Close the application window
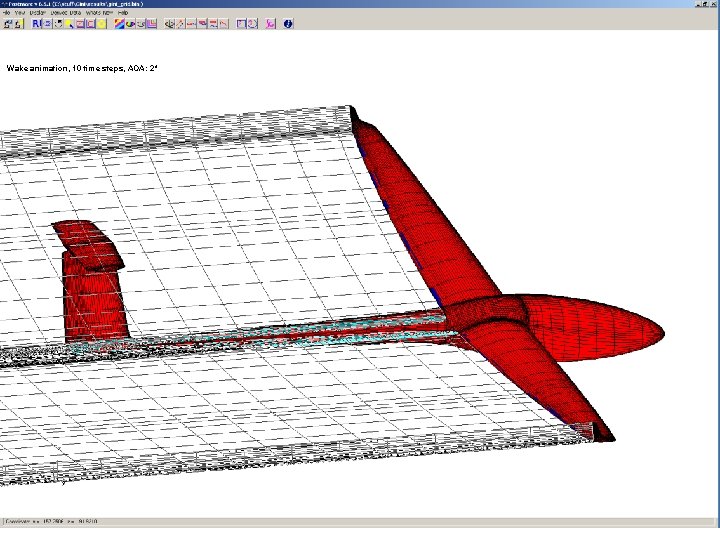720x540 pixels. point(714,4)
